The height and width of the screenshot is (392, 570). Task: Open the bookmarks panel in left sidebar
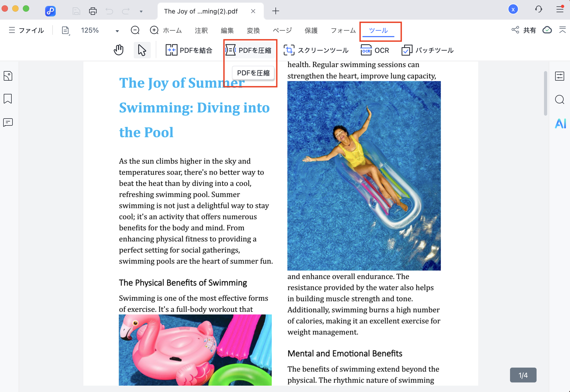[x=8, y=99]
